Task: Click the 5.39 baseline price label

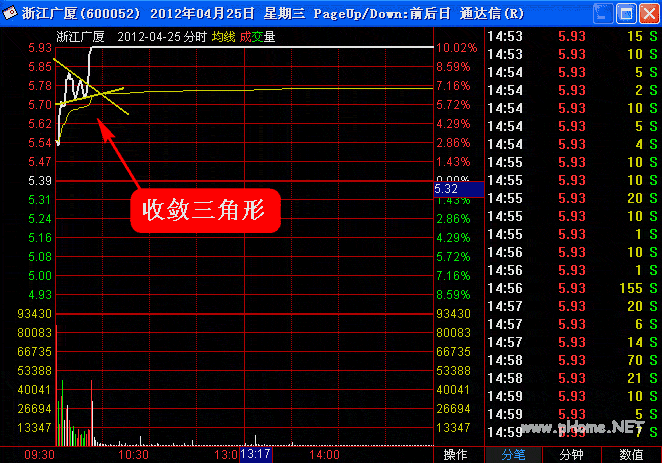Action: pyautogui.click(x=40, y=181)
